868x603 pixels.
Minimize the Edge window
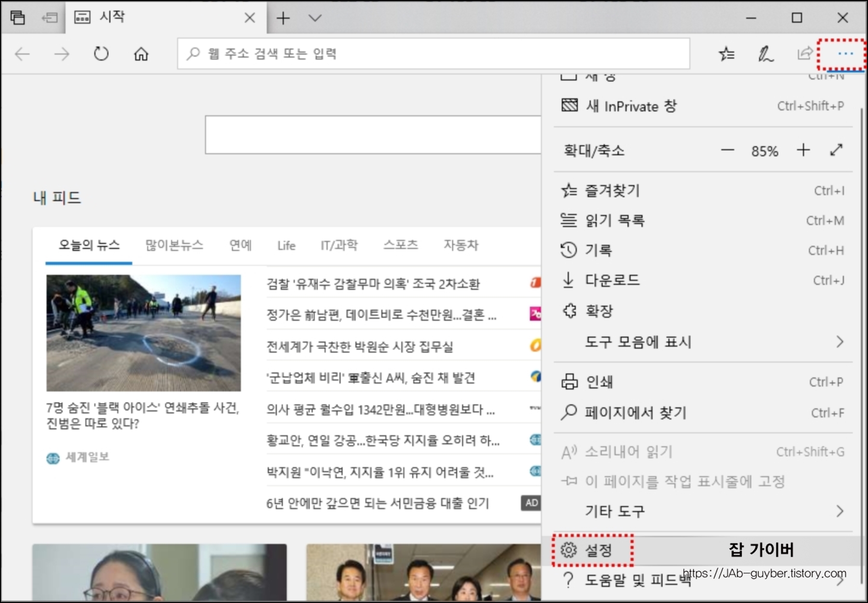coord(751,18)
